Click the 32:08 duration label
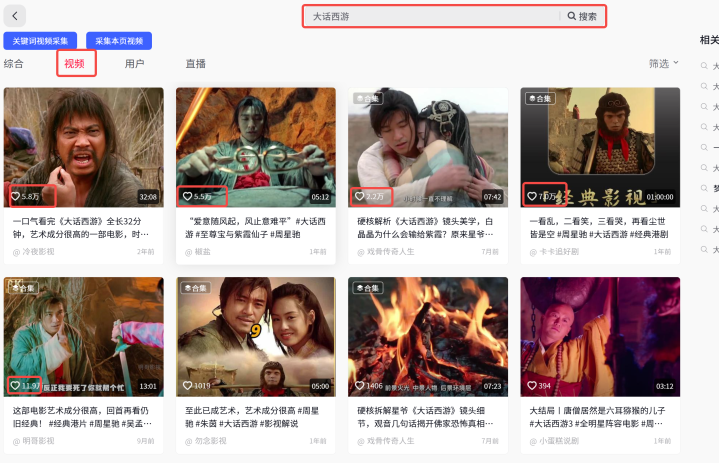Viewport: 719px width, 463px height. pos(148,197)
